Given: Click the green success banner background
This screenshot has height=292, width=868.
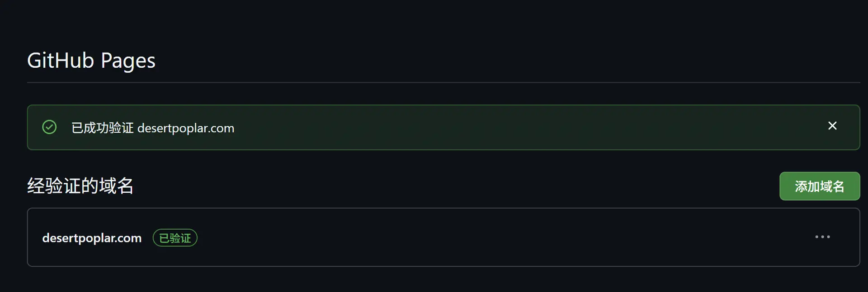Looking at the screenshot, I should (x=520, y=128).
